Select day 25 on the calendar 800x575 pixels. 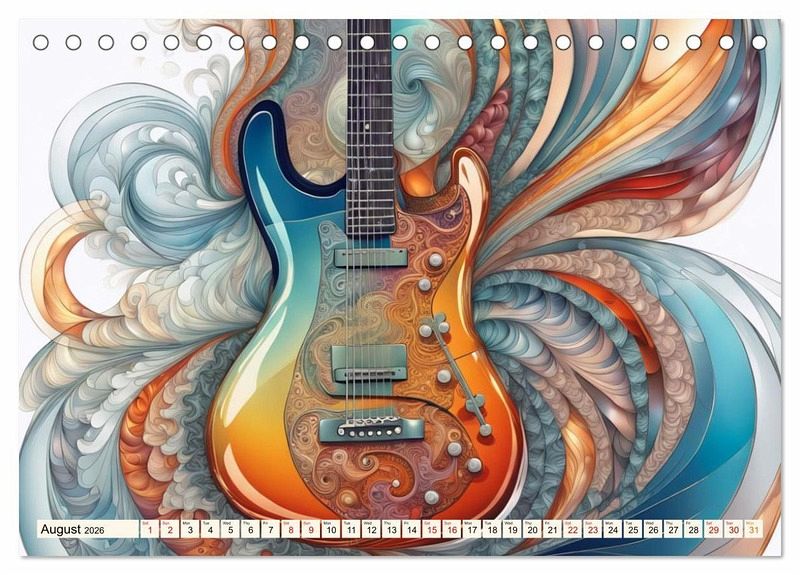pos(632,529)
